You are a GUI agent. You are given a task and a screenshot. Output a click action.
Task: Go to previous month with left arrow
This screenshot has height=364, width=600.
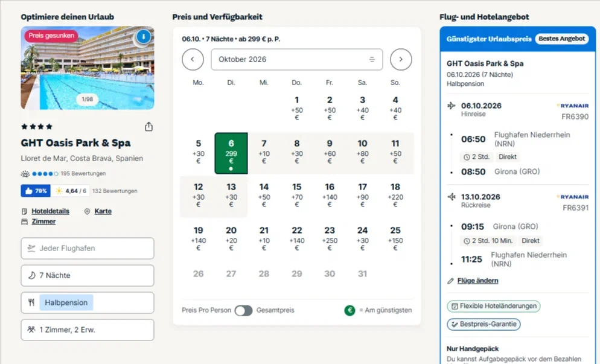[x=193, y=59]
